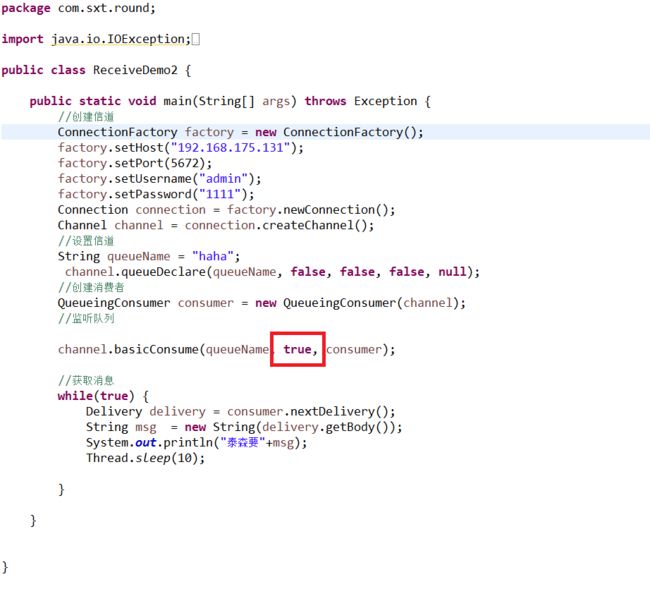
Task: Click the 'new QueueingConsumer(channel);' line
Action: pos(262,303)
